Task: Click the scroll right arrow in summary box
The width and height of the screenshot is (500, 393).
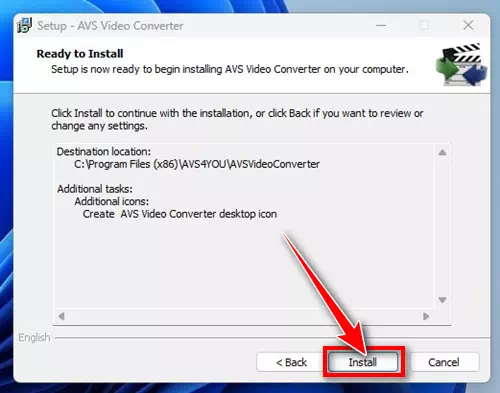Action: click(426, 316)
